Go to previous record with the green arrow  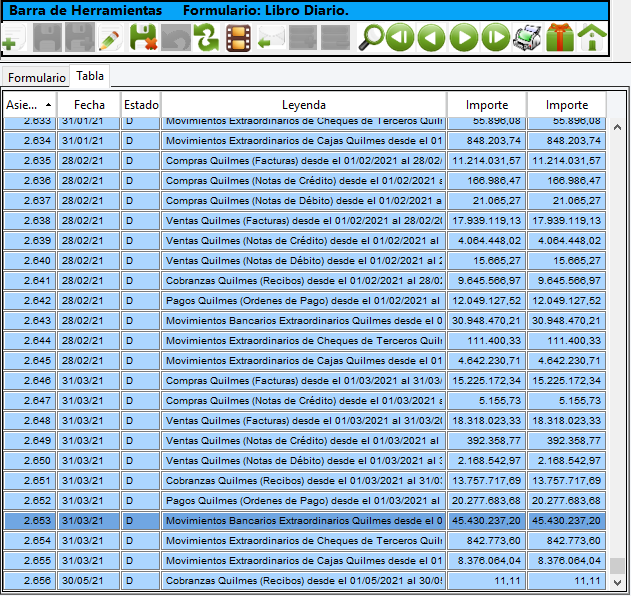431,38
